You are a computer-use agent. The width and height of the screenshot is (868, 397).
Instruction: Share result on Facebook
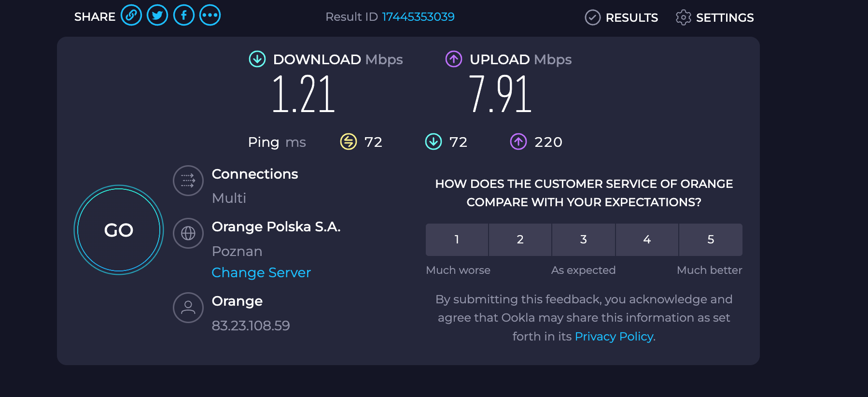tap(184, 15)
